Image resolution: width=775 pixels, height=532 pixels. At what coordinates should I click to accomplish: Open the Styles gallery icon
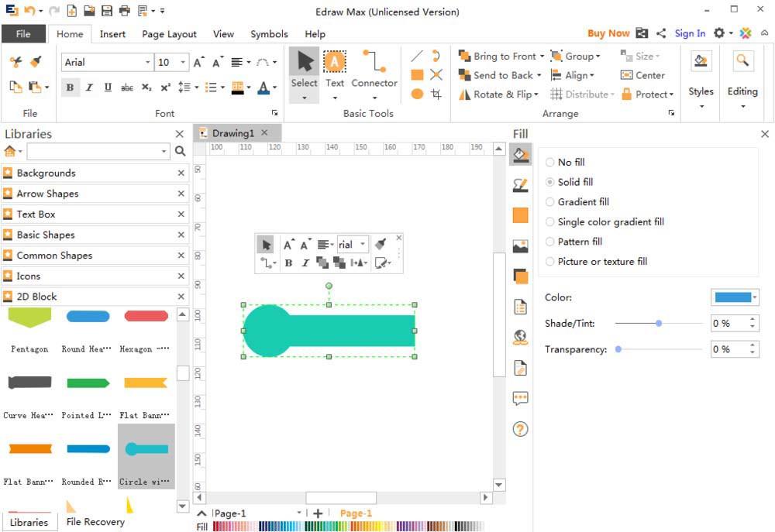[701, 62]
